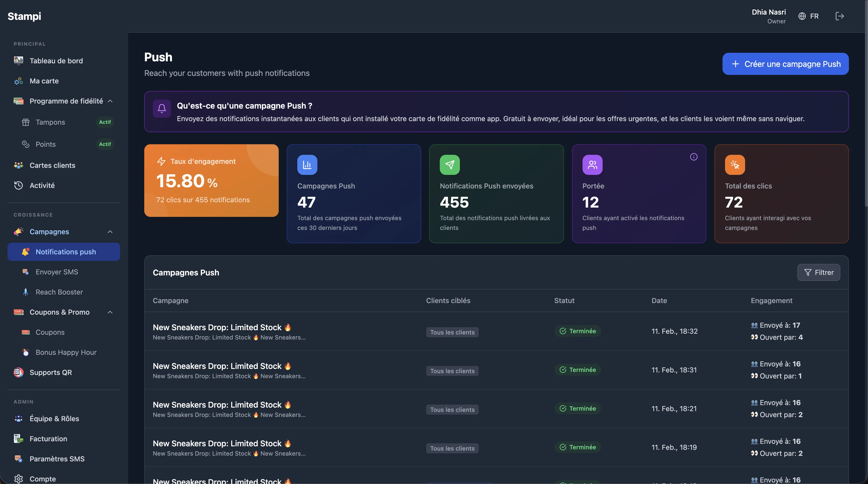This screenshot has width=868, height=484.
Task: Collapse the Coupons & Promo section
Action: (110, 312)
